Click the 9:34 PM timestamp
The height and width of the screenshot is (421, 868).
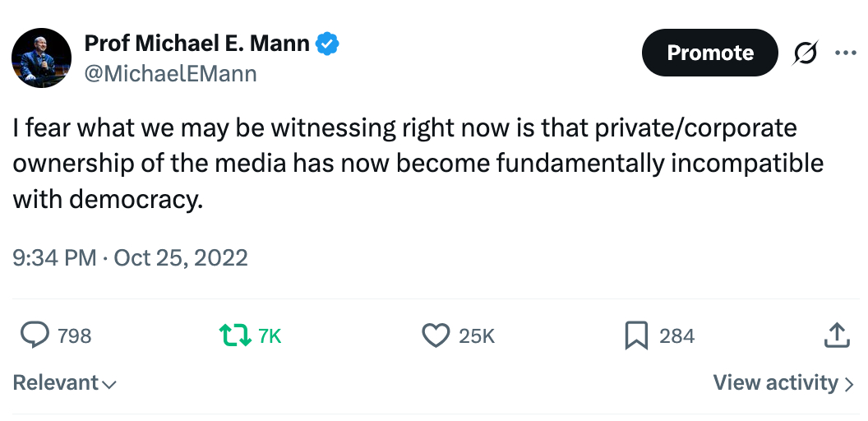point(54,257)
